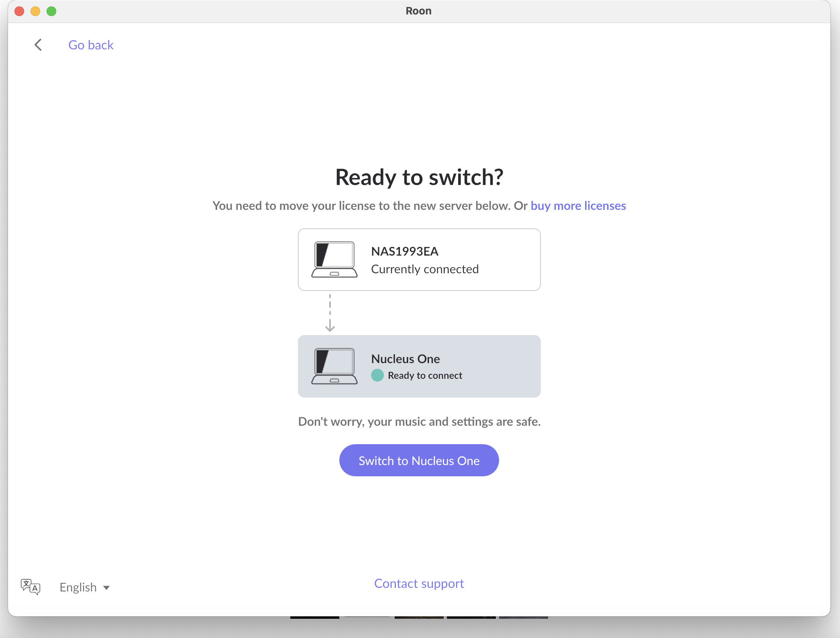Click the Go back link

pyautogui.click(x=91, y=45)
